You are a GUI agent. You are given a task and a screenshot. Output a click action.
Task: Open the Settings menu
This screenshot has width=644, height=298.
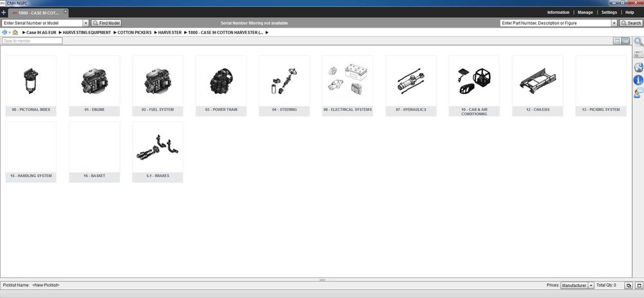[609, 12]
